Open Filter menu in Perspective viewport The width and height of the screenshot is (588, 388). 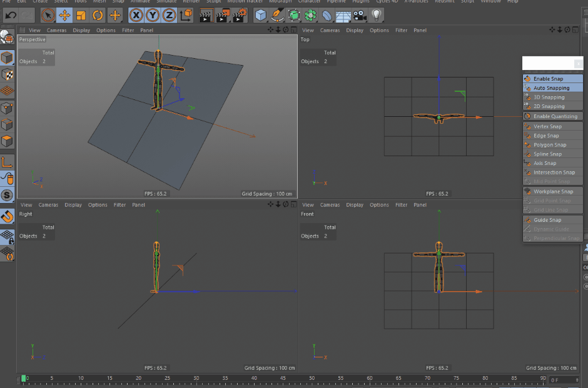pos(128,31)
